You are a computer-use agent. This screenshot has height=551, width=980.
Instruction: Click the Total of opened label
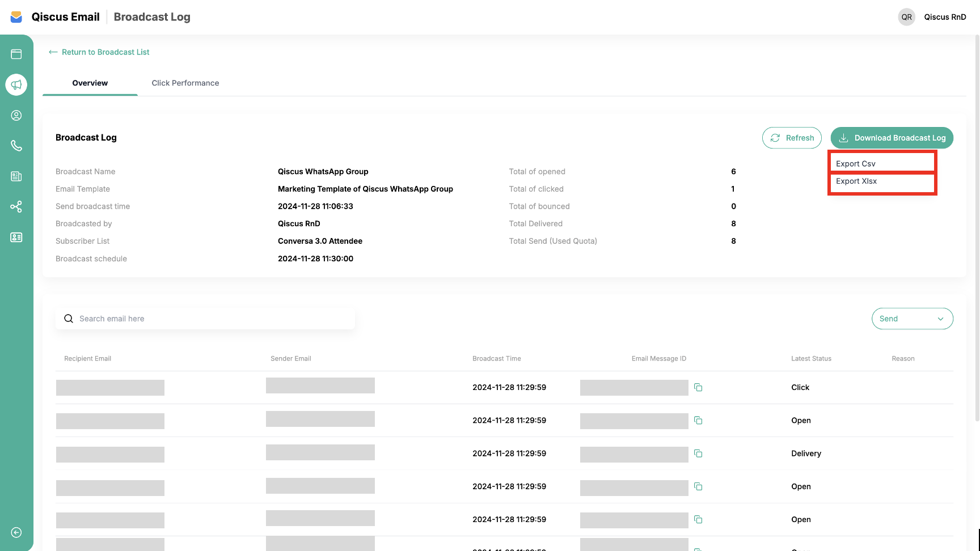537,172
